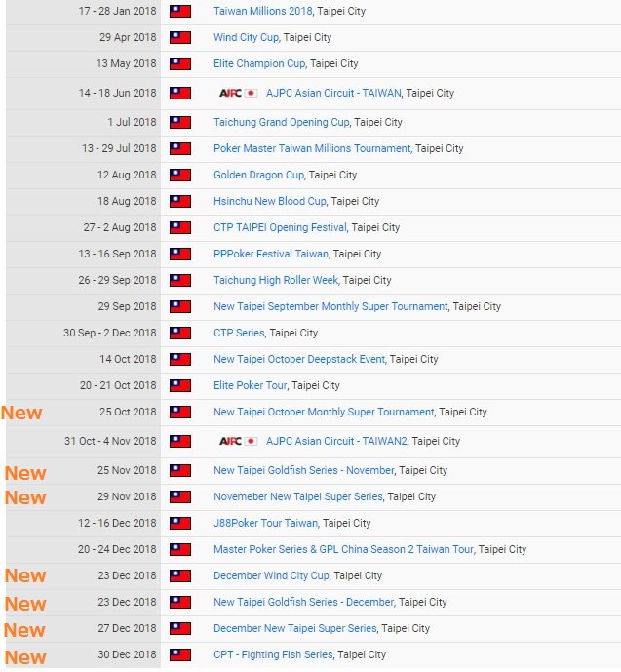
Task: Open Taichung Grand Opening Cup link
Action: tap(282, 122)
